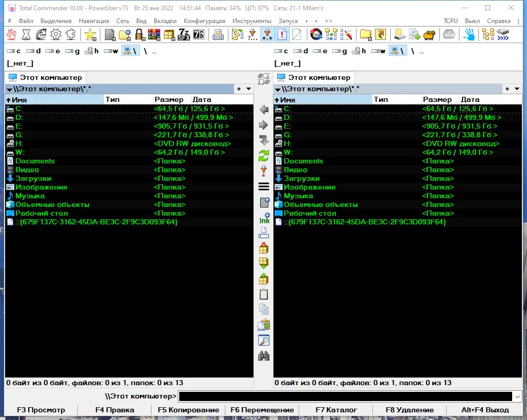527x420 pixels.
Task: Select drive e in right drive bar
Action: click(320, 51)
